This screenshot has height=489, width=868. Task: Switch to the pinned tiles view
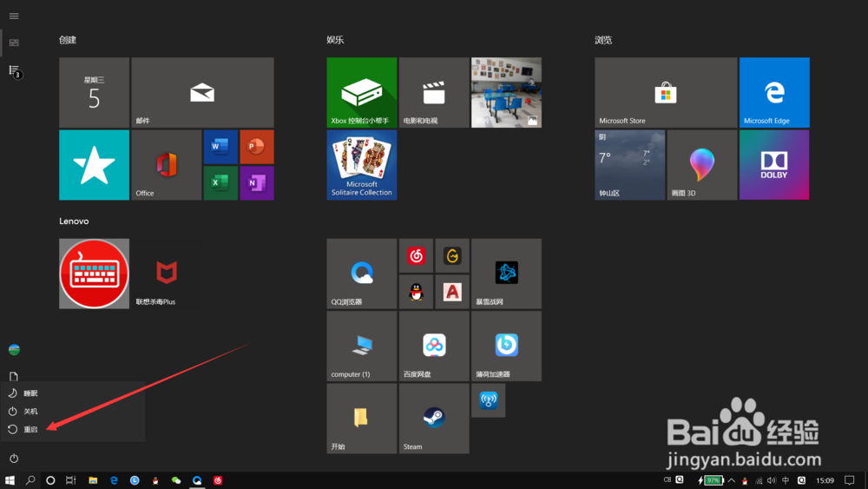point(14,43)
